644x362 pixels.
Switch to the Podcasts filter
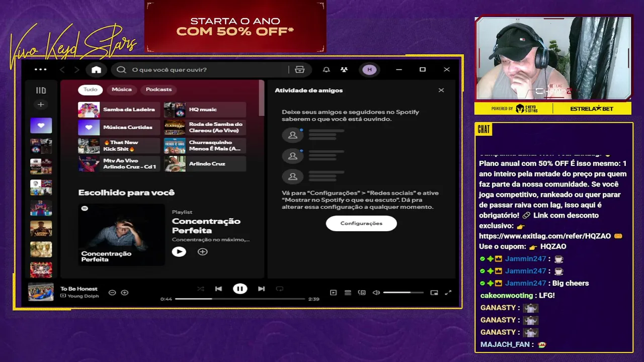158,89
